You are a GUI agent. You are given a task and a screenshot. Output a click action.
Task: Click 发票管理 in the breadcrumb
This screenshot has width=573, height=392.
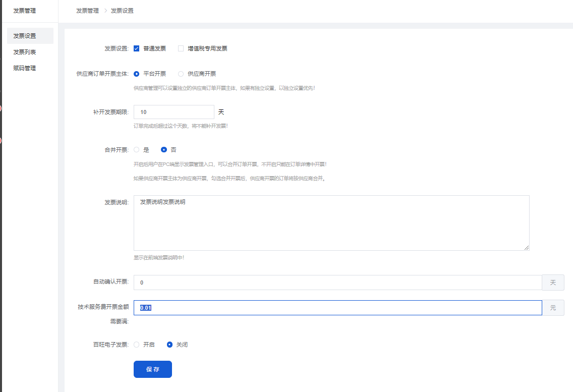tap(87, 11)
